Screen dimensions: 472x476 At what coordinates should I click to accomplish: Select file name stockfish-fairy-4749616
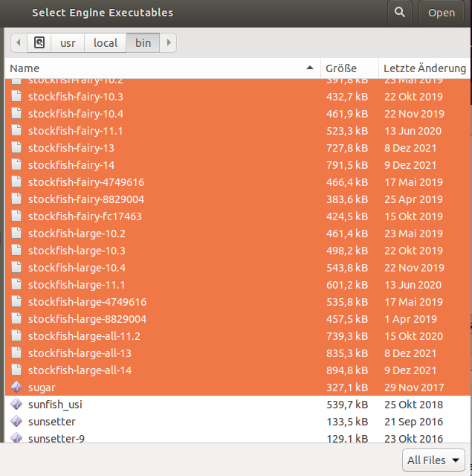click(x=86, y=182)
